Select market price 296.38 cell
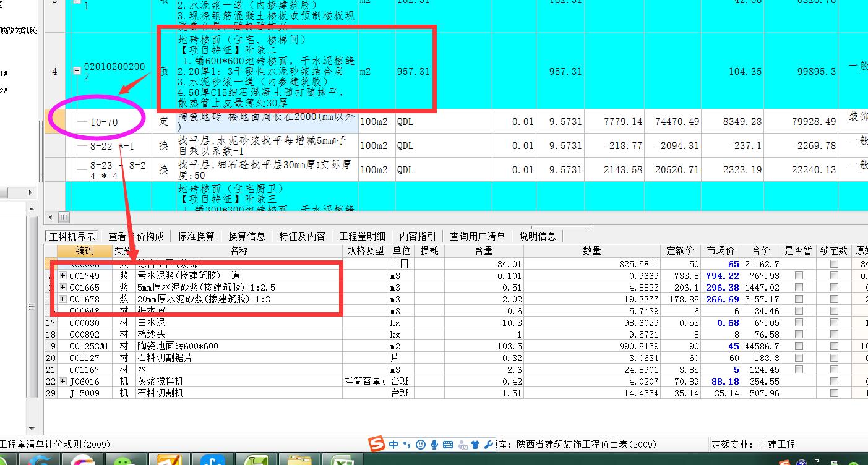Screen dimensions: 868x465 coord(721,287)
